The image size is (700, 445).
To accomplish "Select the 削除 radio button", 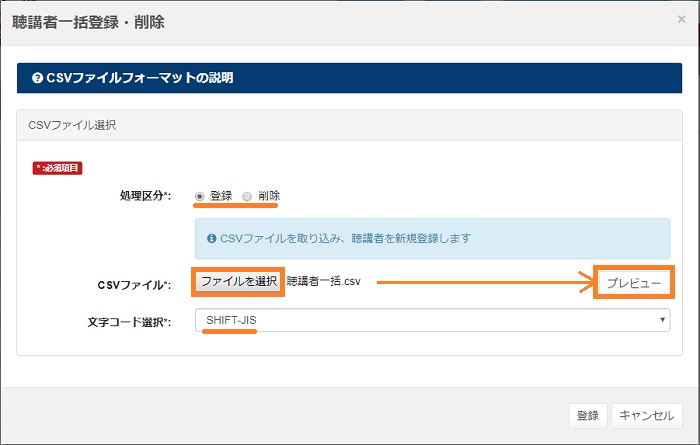I will tap(247, 196).
